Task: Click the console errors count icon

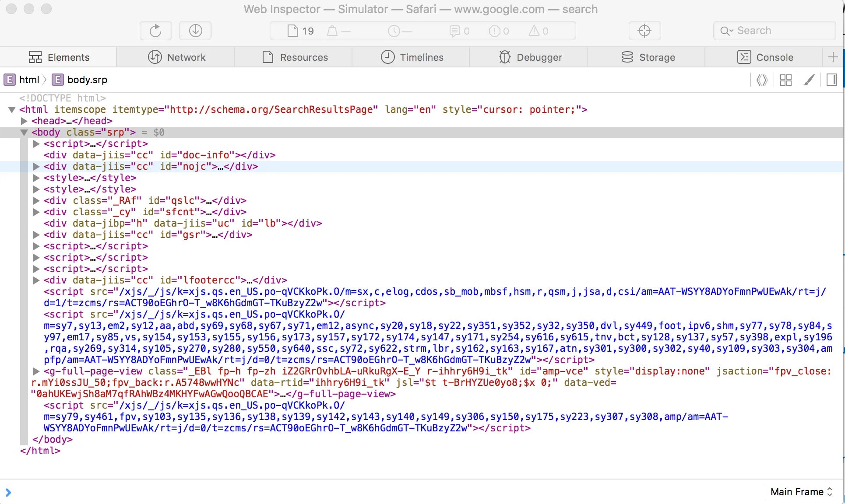Action: [494, 31]
